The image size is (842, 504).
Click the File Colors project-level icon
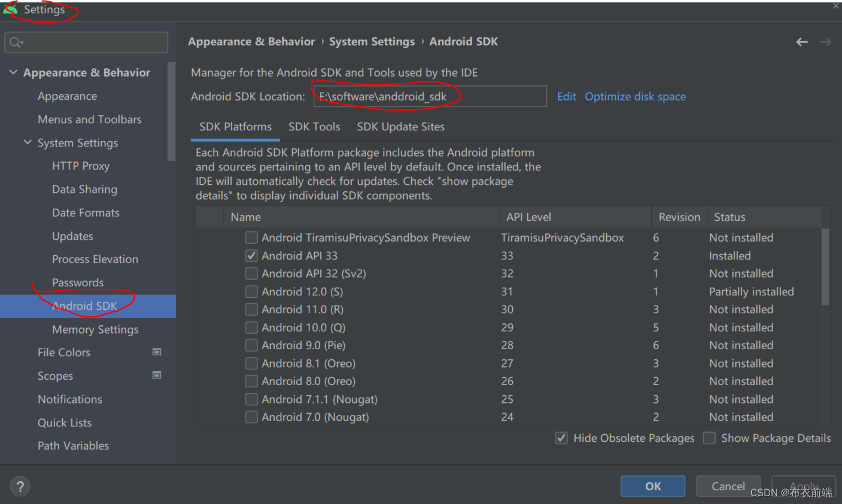pos(157,352)
